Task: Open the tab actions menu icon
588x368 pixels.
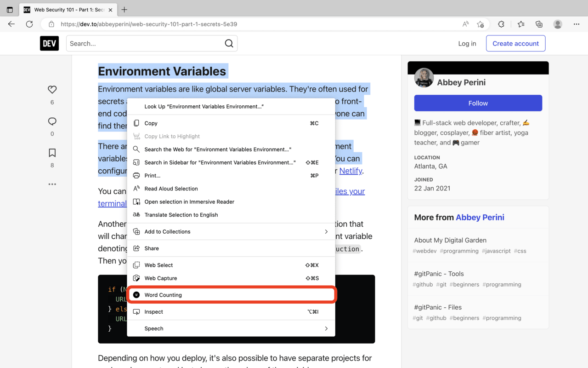Action: 10,10
